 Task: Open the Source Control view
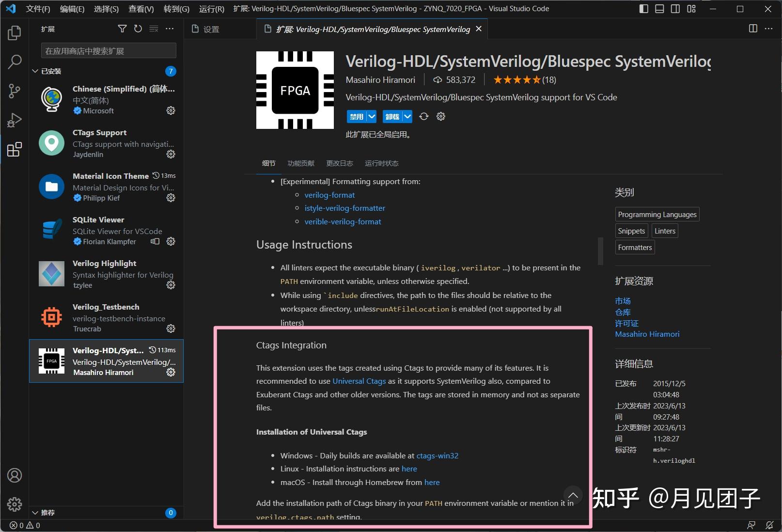point(14,91)
